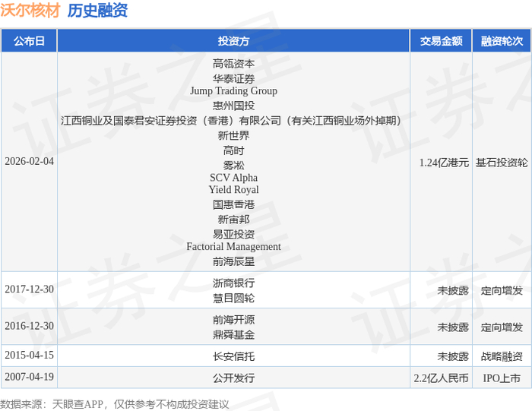
Task: Click investor Yield Royal
Action: tap(233, 190)
